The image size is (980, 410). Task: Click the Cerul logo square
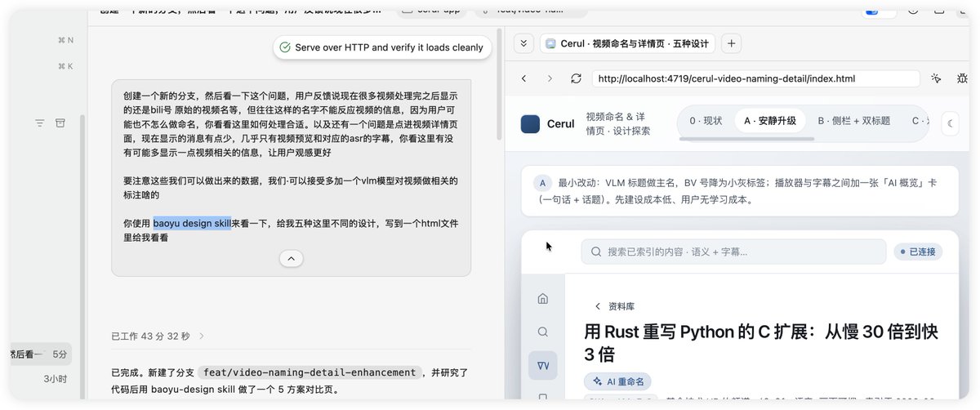[x=530, y=124]
